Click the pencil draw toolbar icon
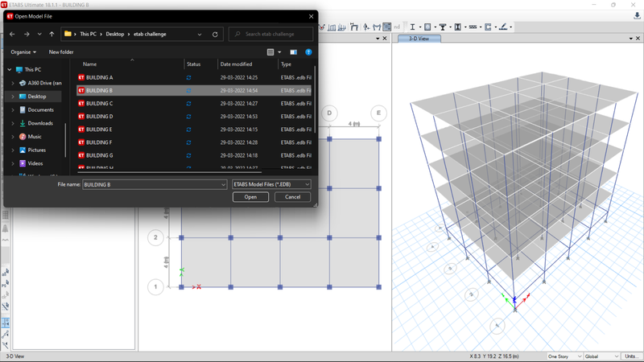Image resolution: width=644 pixels, height=362 pixels. click(x=503, y=27)
